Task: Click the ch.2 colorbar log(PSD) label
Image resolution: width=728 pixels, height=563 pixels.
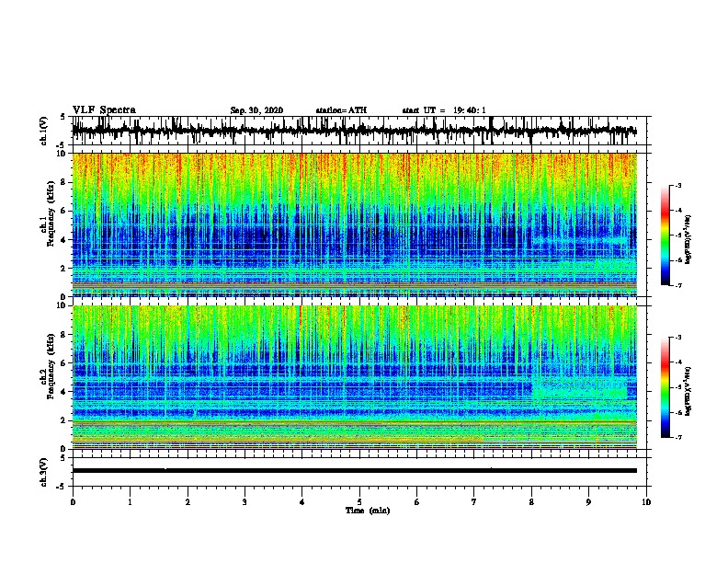Action: (688, 391)
